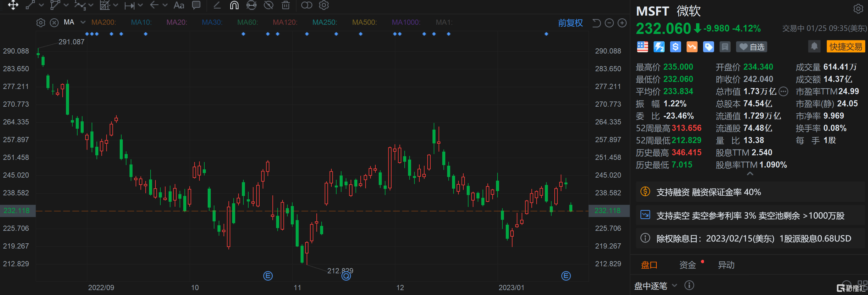Expand the grid tool options dropdown
868x295 pixels.
point(115,5)
